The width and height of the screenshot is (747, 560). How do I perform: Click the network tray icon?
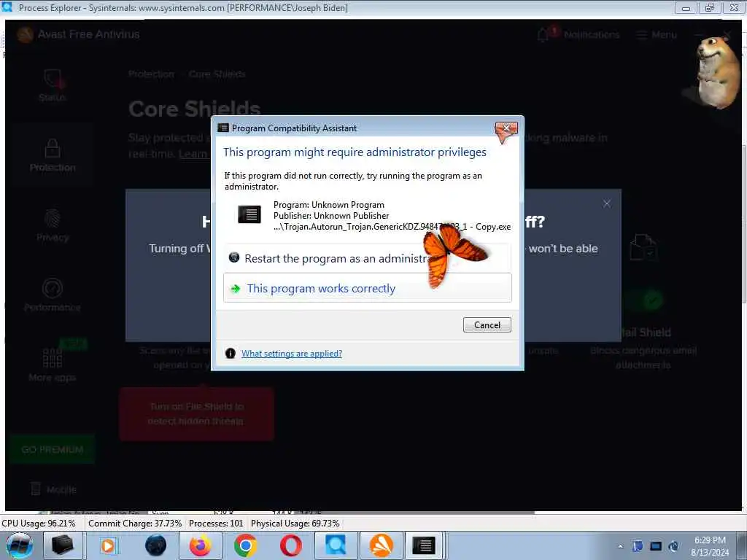(673, 546)
